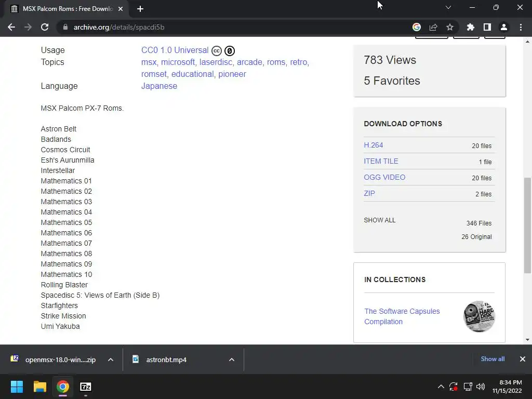Click the Creative Commons CC icon
The width and height of the screenshot is (532, 399).
point(217,50)
